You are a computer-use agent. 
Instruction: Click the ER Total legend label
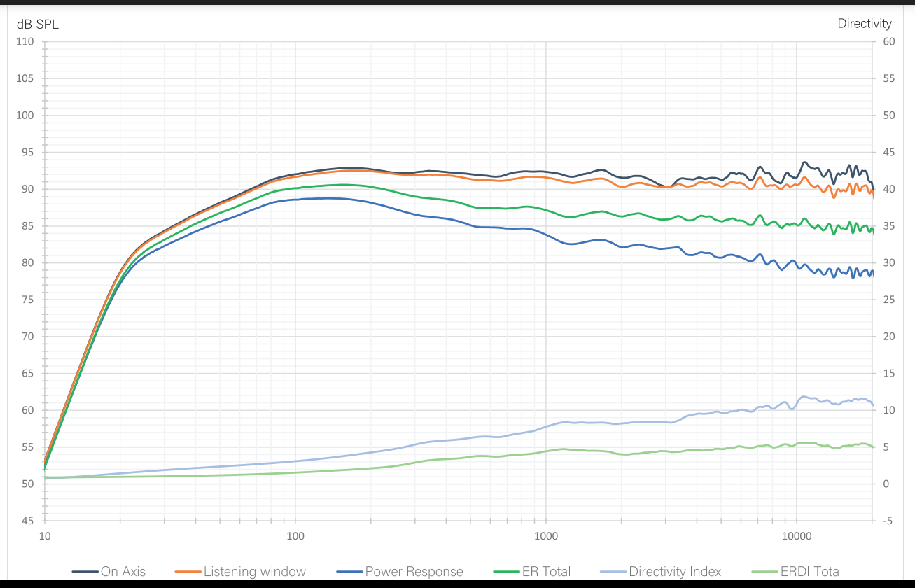(x=546, y=571)
